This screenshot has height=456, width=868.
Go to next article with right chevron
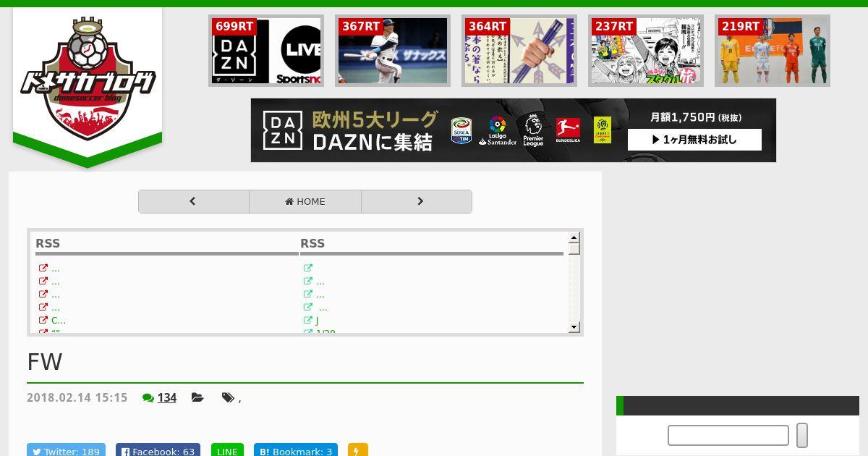pyautogui.click(x=417, y=201)
